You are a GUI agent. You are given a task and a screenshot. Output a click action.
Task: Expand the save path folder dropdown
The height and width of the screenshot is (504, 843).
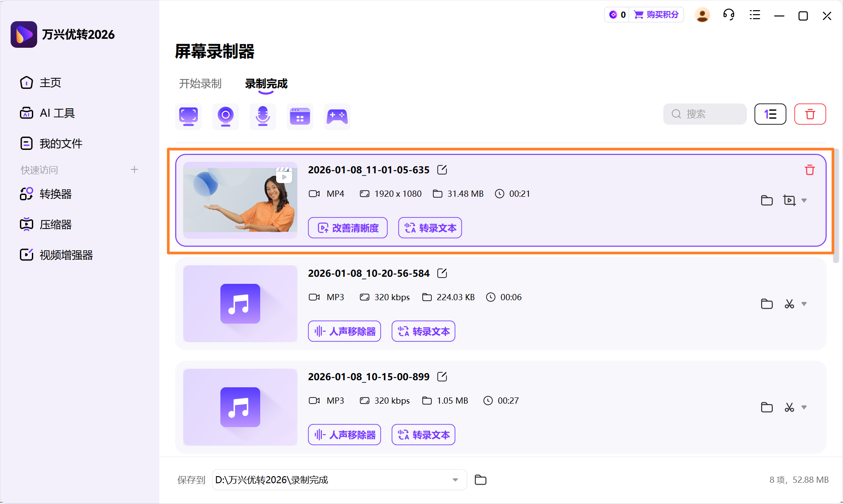pyautogui.click(x=455, y=480)
